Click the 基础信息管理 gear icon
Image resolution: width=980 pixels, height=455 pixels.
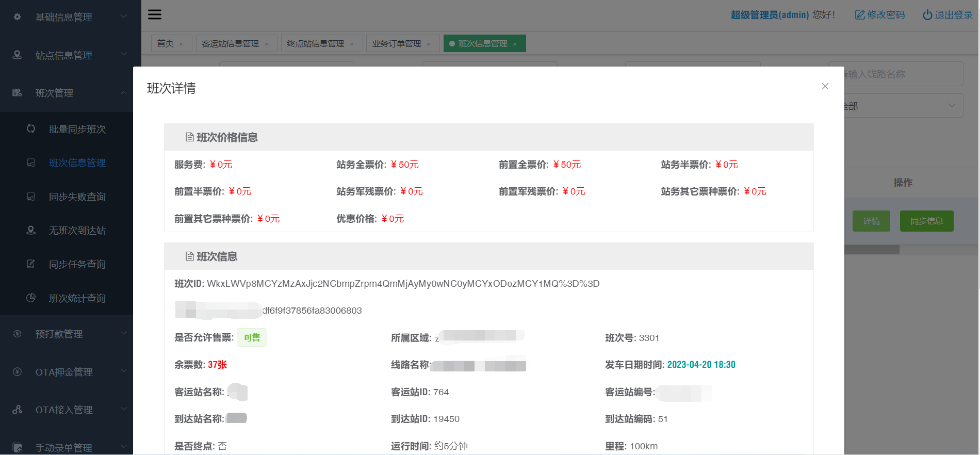click(x=17, y=17)
